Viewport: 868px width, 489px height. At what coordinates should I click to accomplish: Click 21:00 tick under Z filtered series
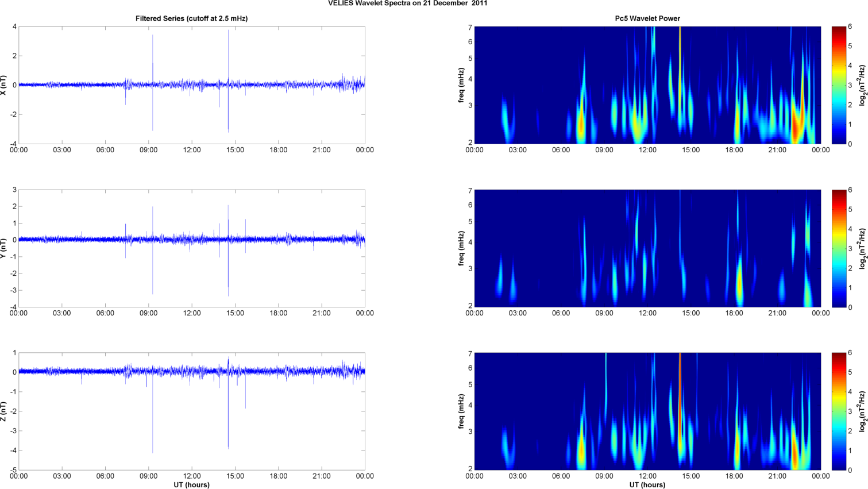[x=322, y=476]
